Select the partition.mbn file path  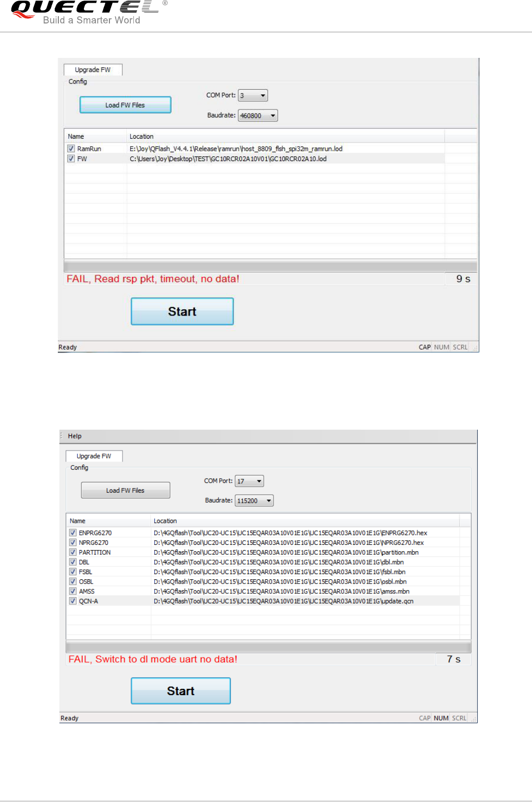(286, 552)
